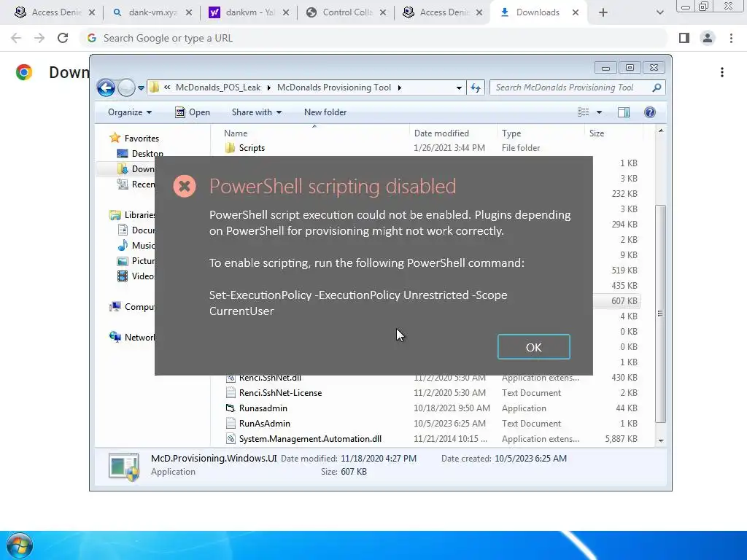Sort by Name column header
The width and height of the screenshot is (747, 560).
(x=314, y=133)
